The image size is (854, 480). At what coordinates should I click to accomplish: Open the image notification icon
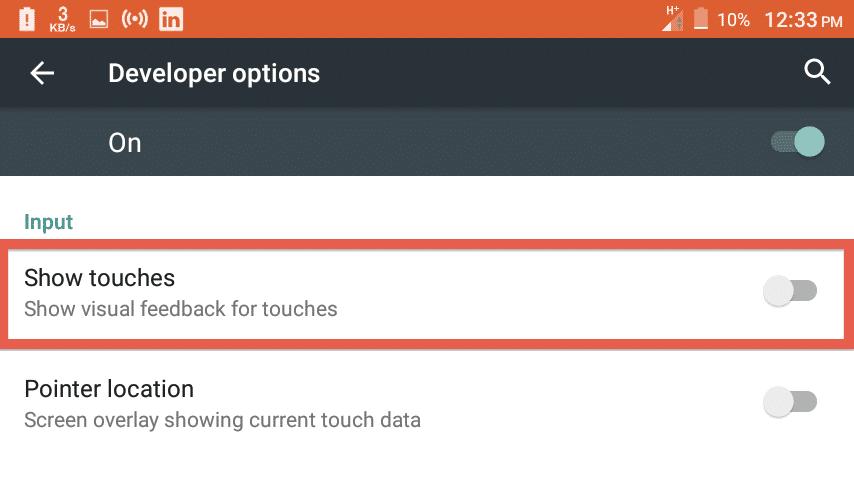[x=99, y=20]
